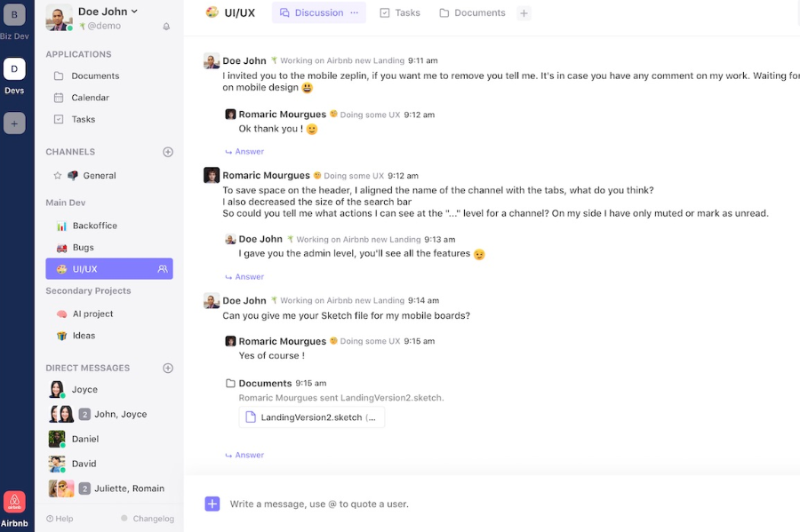Click the purple plus attachment button
The width and height of the screenshot is (800, 532).
tap(212, 504)
